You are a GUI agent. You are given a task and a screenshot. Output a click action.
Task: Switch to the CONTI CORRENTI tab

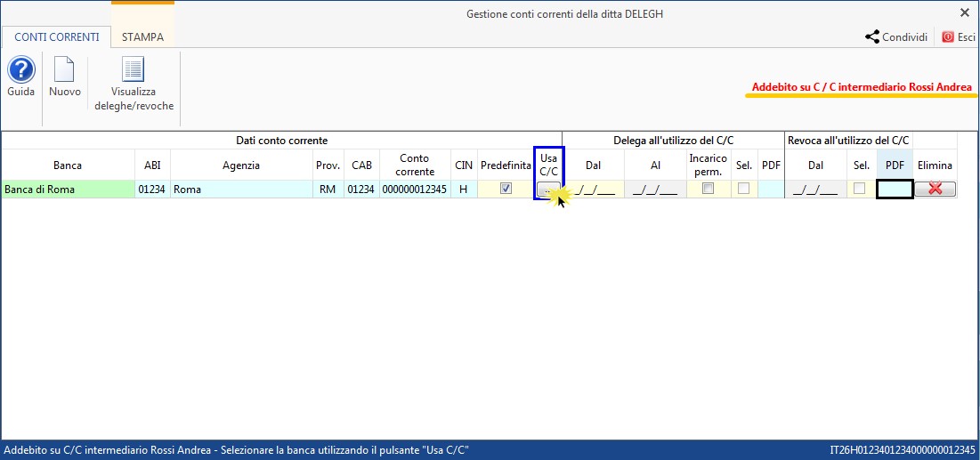click(x=56, y=37)
